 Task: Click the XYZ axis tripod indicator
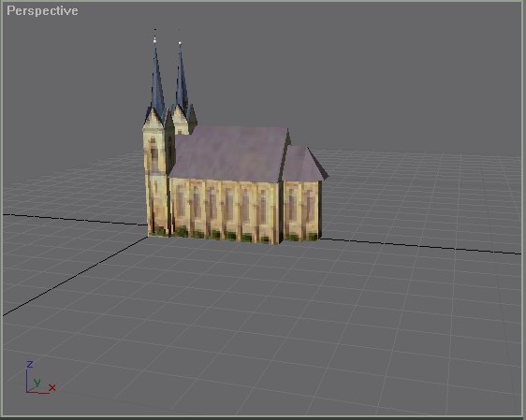(x=40, y=377)
